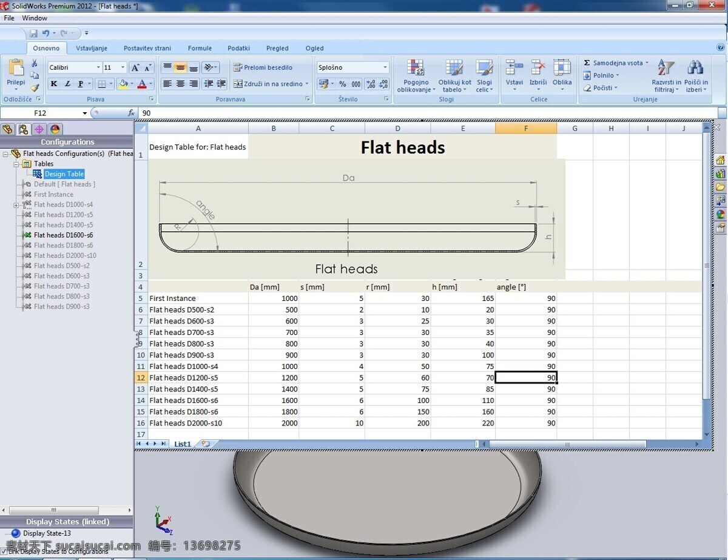Open the FeatureManager design tree tab
The image size is (728, 560).
click(7, 129)
